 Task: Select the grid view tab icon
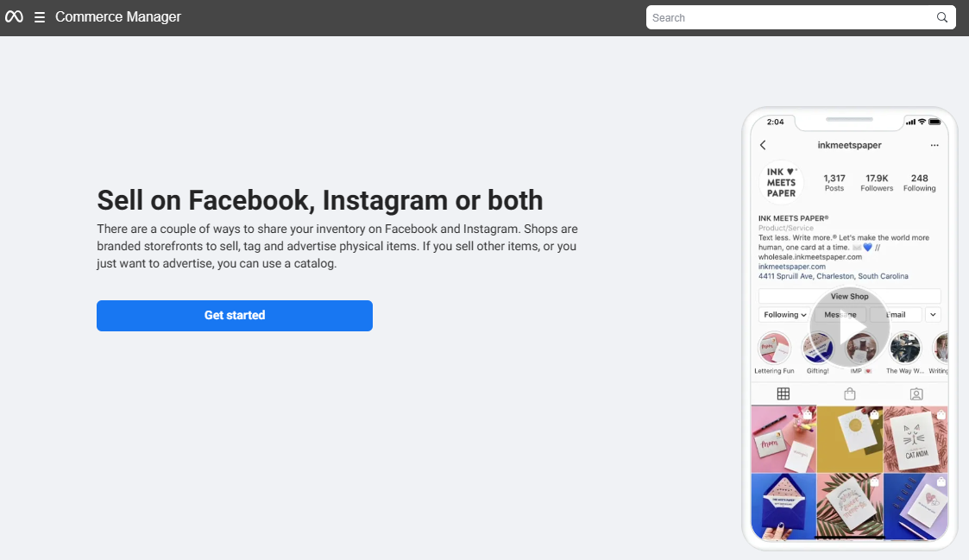coord(783,394)
